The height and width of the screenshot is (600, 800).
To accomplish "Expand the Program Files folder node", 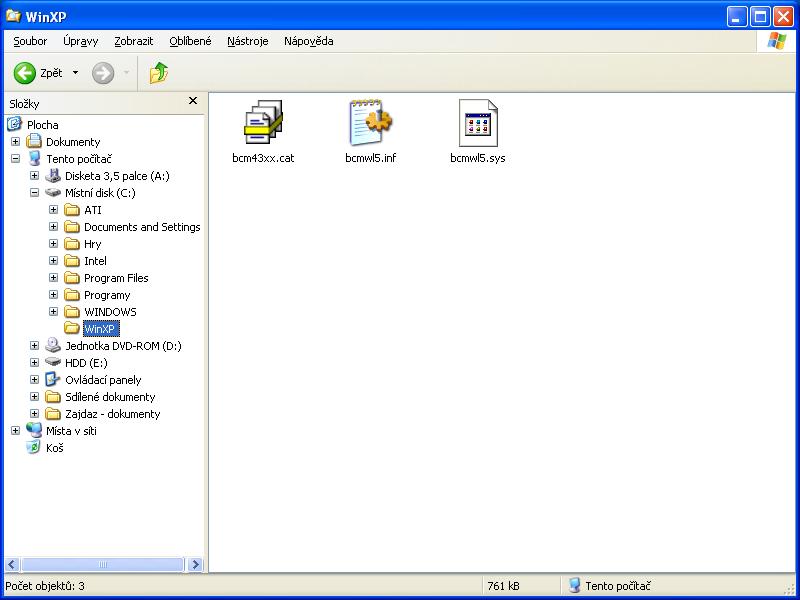I will [x=53, y=278].
